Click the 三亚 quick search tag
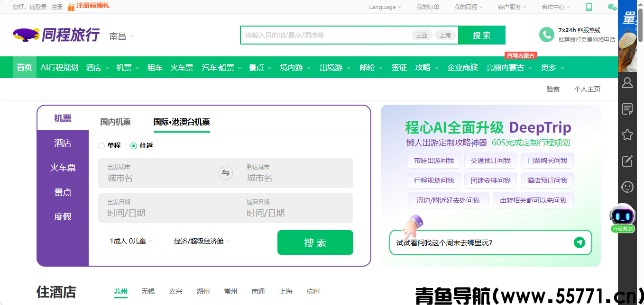This screenshot has width=644, height=305. point(422,35)
